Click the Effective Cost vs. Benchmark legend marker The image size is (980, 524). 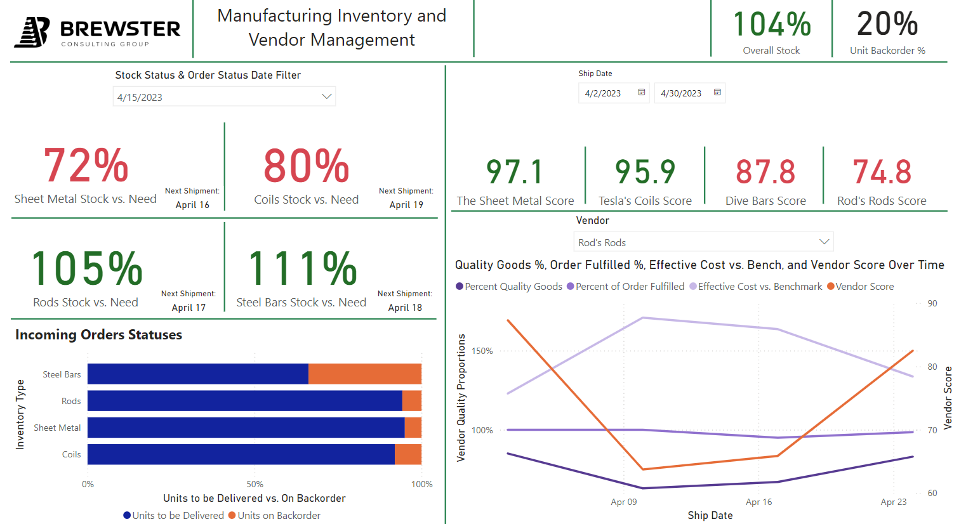692,286
